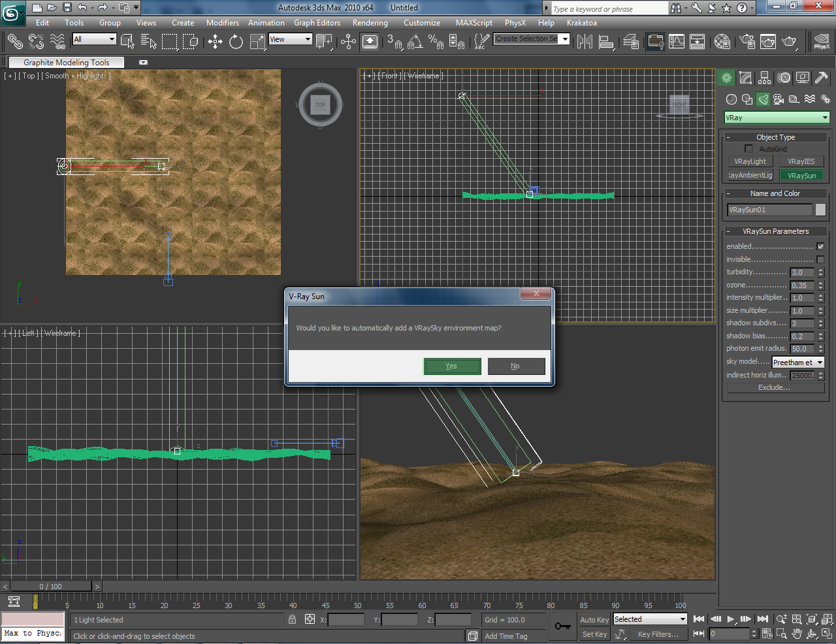Switch to the Modify panel
Screen dimensions: 836x644
click(x=745, y=78)
